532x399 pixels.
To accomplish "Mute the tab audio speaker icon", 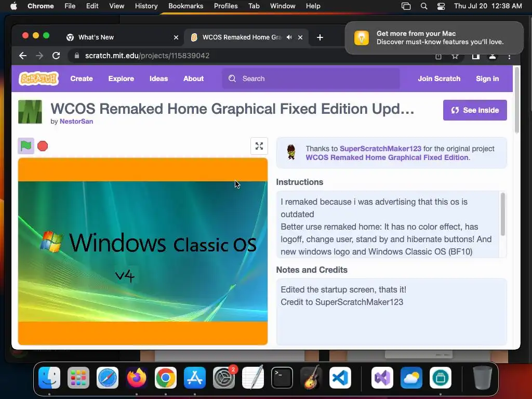I will coord(289,37).
